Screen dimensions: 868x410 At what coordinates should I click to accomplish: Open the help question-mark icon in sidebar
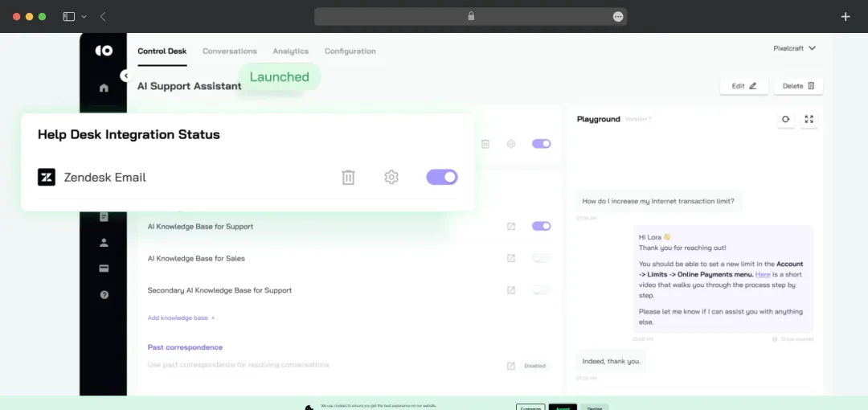click(x=104, y=295)
